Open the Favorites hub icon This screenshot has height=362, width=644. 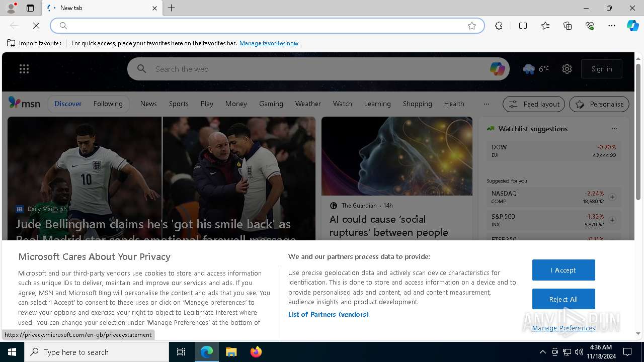[x=545, y=26]
